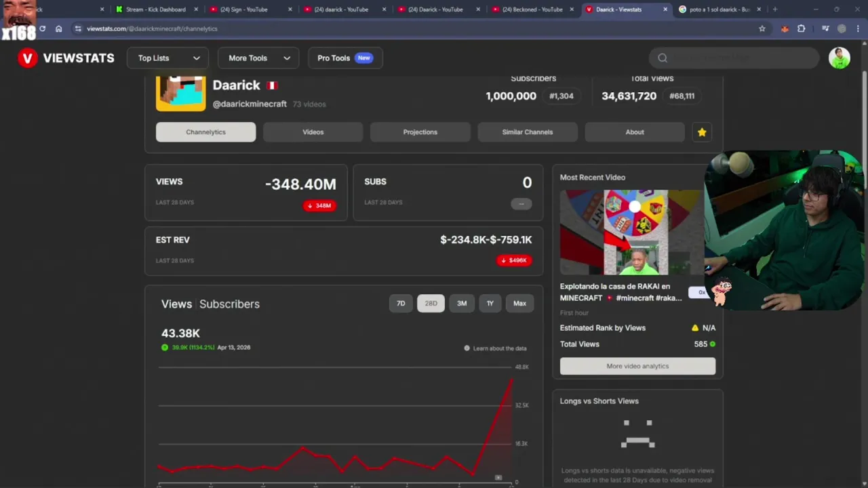
Task: Click the #1,304 subscriber rank
Action: click(561, 96)
